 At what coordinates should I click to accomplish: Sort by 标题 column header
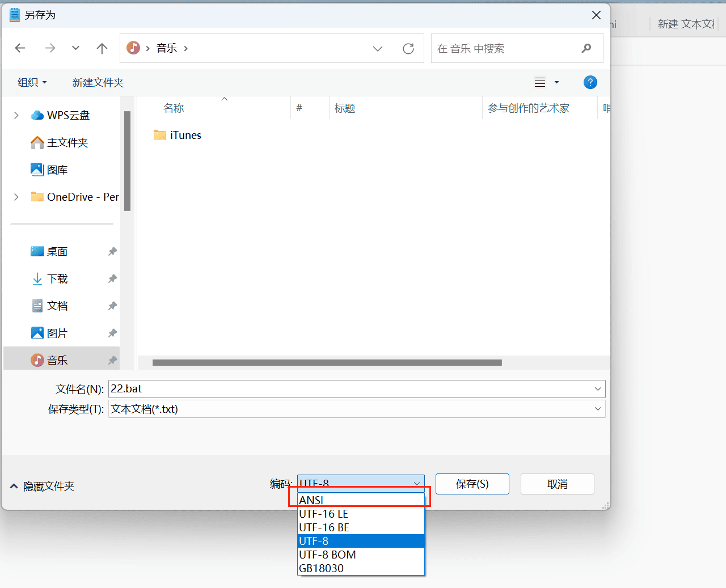tap(345, 108)
